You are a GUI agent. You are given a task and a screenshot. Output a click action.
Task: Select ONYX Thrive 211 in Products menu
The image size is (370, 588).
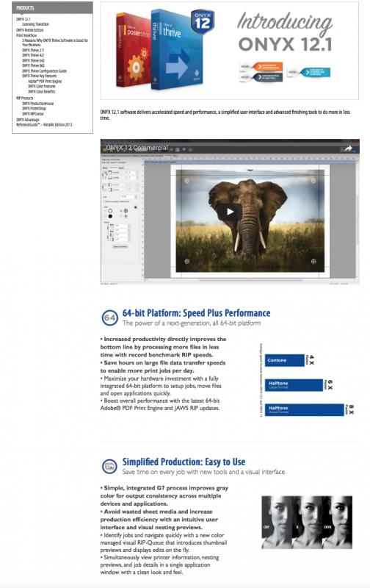pos(33,50)
